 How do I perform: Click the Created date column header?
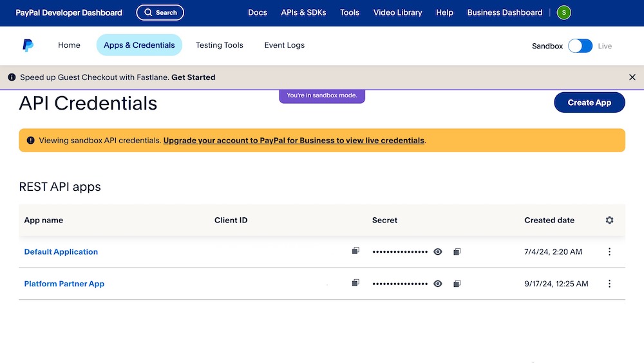tap(549, 220)
